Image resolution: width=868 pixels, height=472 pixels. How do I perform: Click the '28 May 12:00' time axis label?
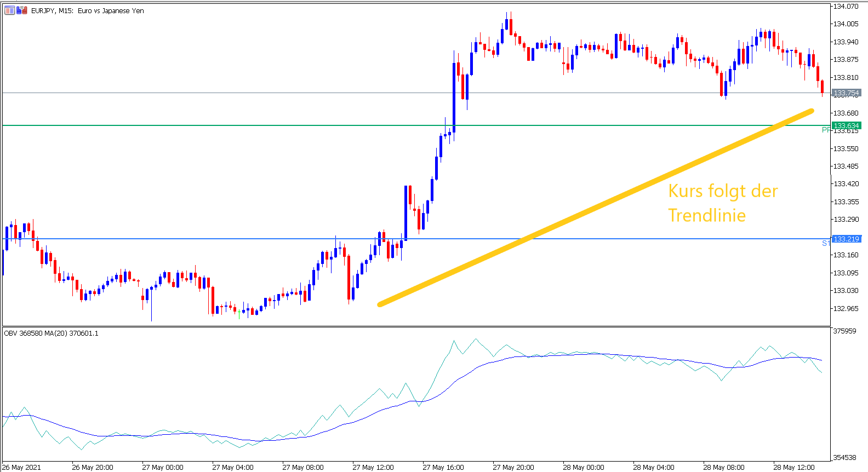(x=794, y=467)
